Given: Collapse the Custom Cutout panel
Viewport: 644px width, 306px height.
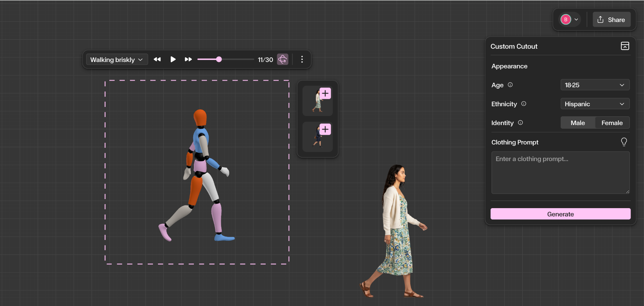Looking at the screenshot, I should (x=625, y=46).
